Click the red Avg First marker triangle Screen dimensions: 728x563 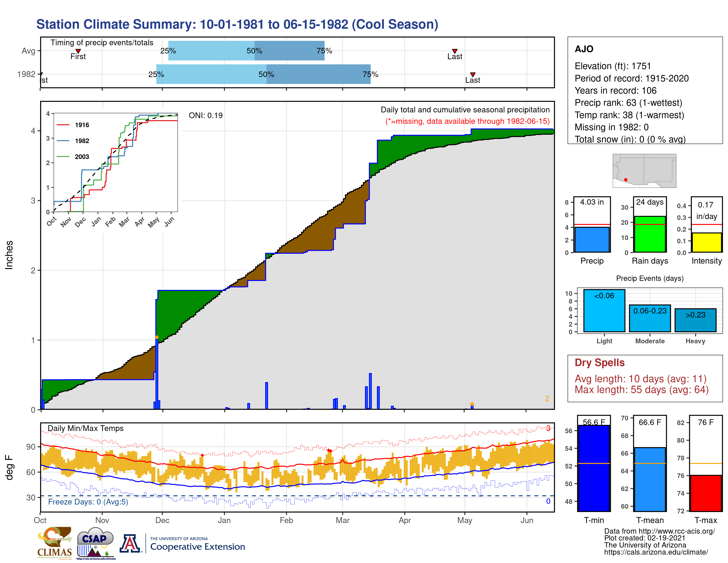(78, 51)
